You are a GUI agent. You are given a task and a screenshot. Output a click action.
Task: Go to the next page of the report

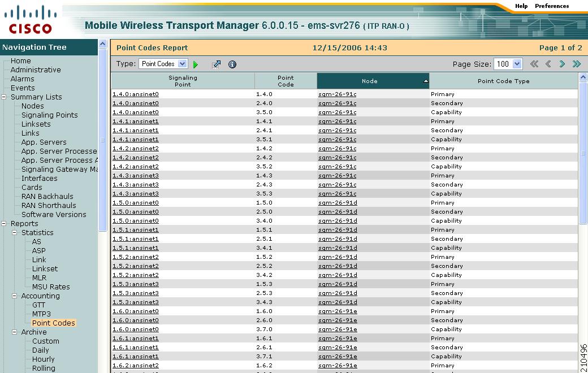click(562, 64)
